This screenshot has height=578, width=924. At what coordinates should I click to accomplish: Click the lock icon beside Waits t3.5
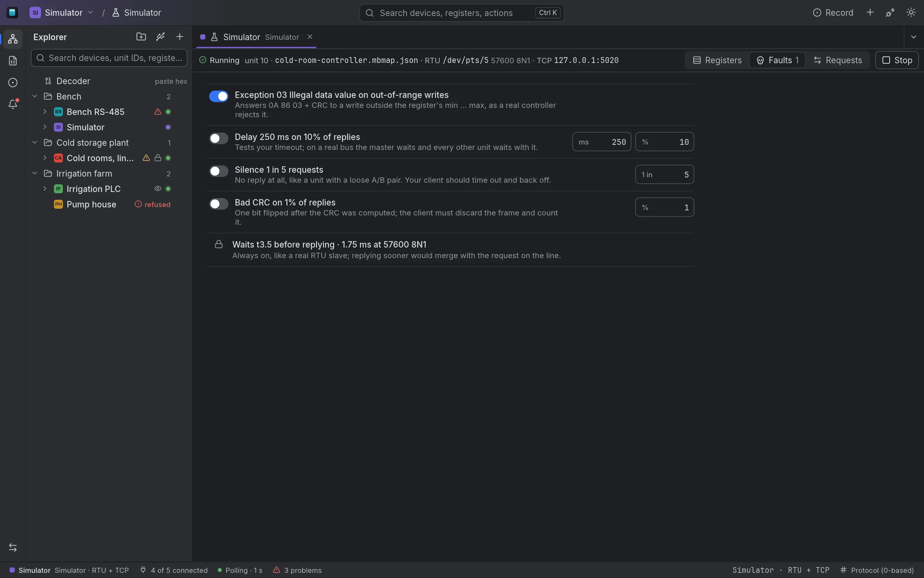point(219,244)
